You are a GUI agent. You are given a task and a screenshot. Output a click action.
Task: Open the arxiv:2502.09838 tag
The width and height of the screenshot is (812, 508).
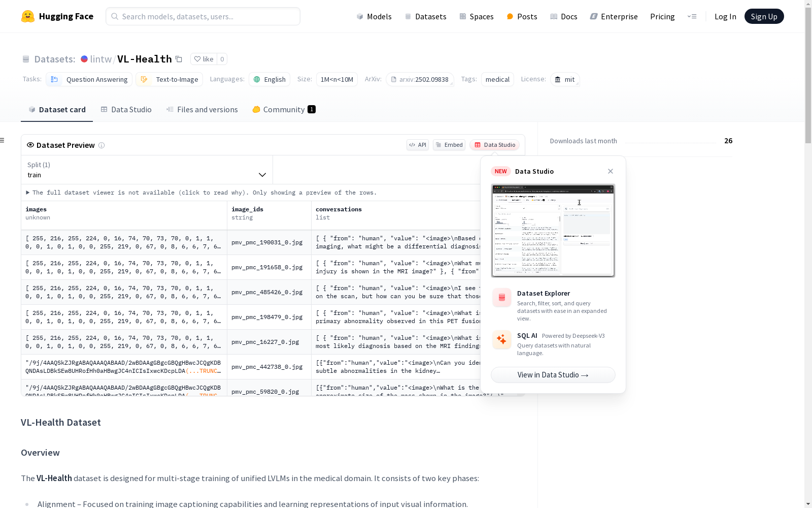420,79
